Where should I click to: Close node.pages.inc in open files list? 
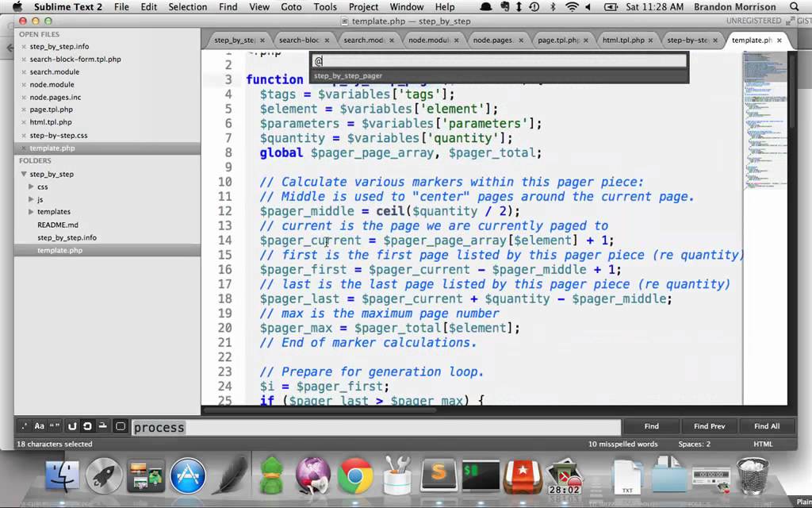(x=24, y=98)
